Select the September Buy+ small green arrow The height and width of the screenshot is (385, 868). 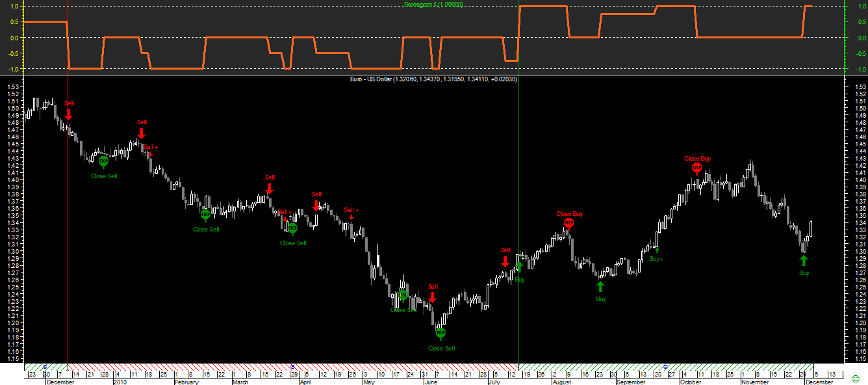pyautogui.click(x=656, y=250)
